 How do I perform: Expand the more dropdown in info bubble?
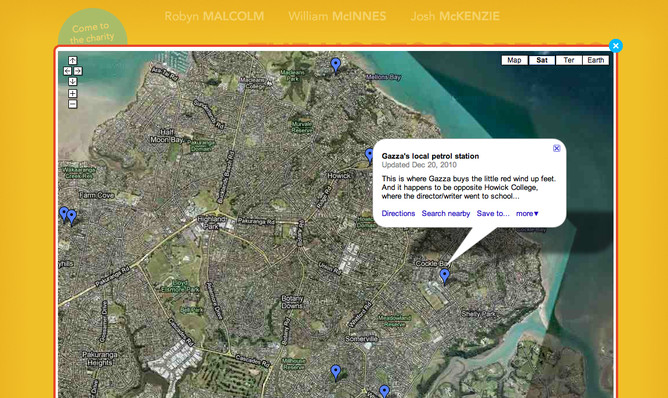[527, 213]
